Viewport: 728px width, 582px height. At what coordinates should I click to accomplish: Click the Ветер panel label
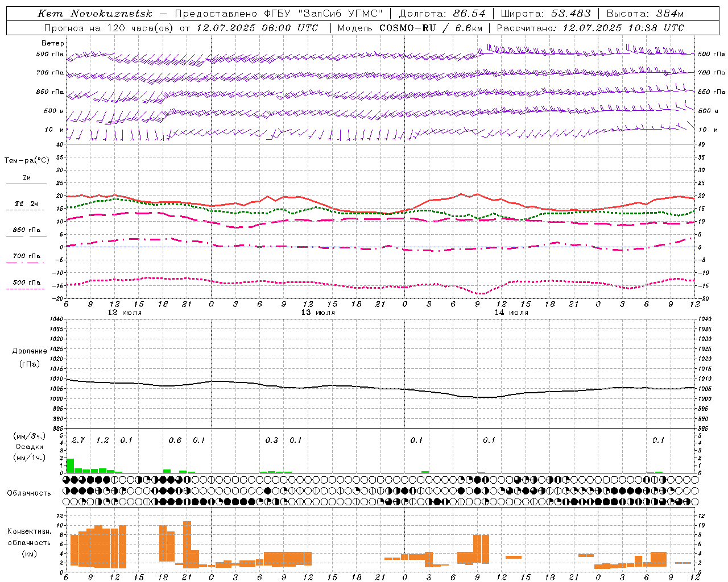click(x=53, y=43)
